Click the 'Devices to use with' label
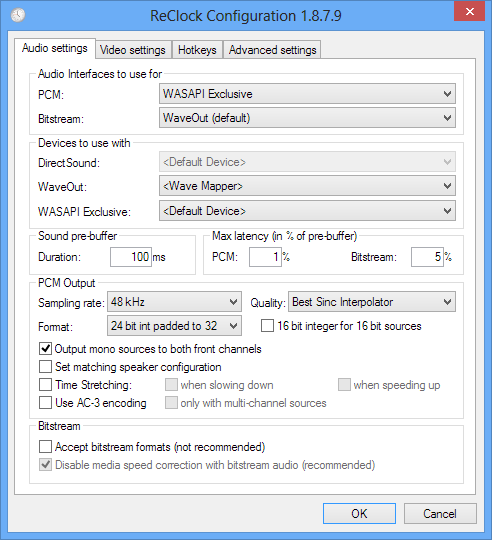 pos(84,143)
